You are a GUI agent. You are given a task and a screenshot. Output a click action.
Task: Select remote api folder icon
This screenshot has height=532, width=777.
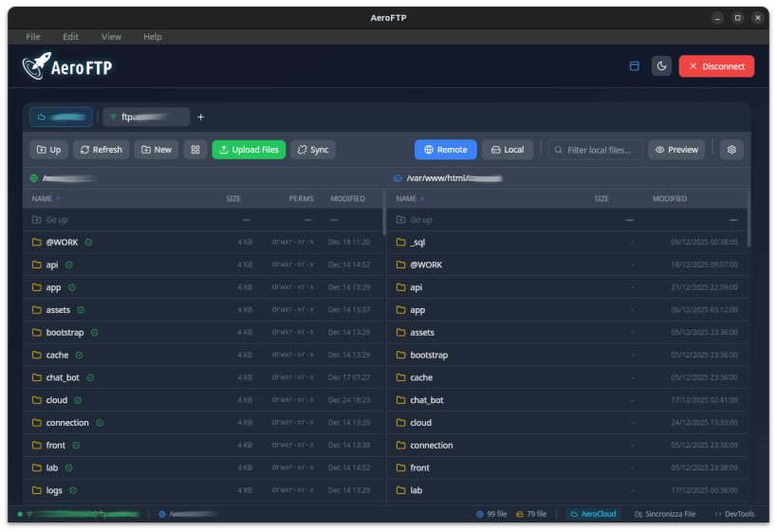(x=37, y=265)
